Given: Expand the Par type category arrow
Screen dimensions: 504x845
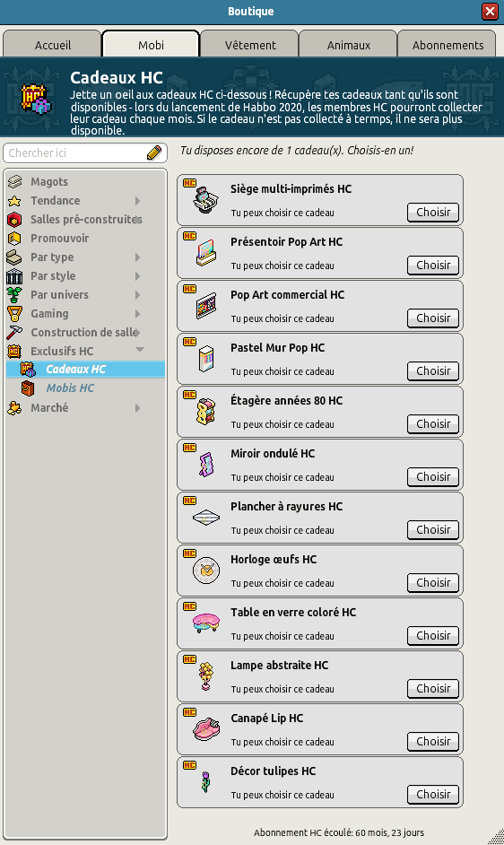Looking at the screenshot, I should click(x=138, y=257).
